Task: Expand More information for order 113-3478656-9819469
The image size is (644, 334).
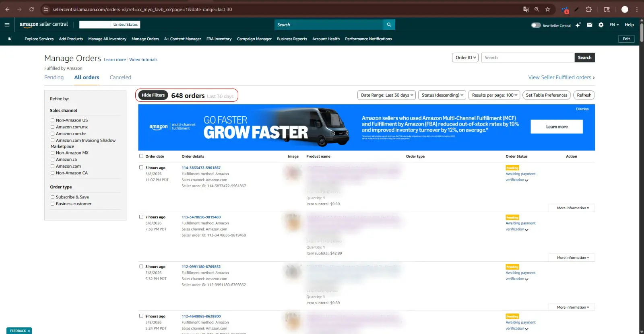Action: click(x=572, y=258)
